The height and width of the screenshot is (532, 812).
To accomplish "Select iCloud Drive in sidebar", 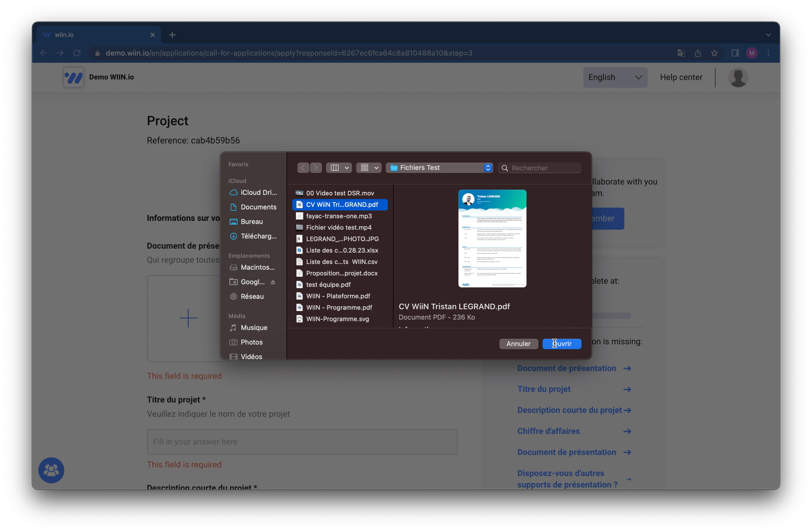I will pos(253,193).
